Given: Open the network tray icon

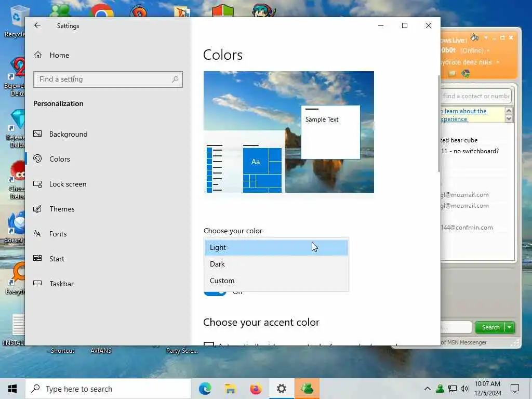Looking at the screenshot, I should pyautogui.click(x=453, y=389).
